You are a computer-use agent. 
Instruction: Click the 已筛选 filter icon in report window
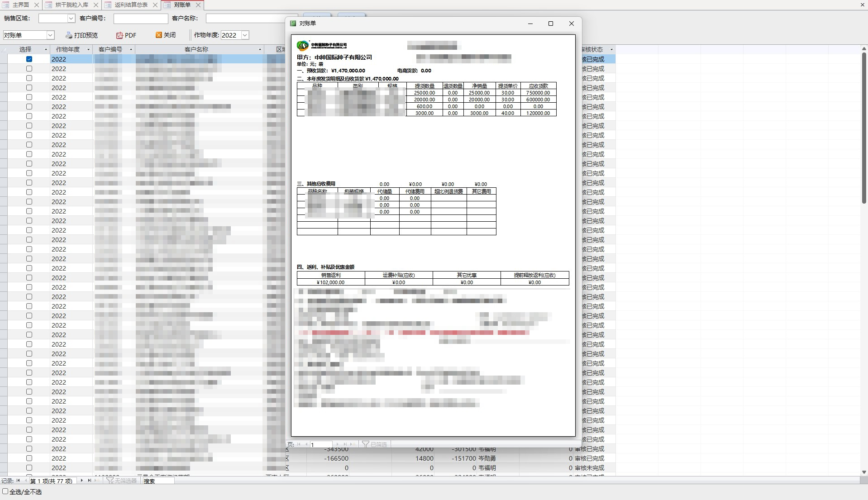click(366, 444)
